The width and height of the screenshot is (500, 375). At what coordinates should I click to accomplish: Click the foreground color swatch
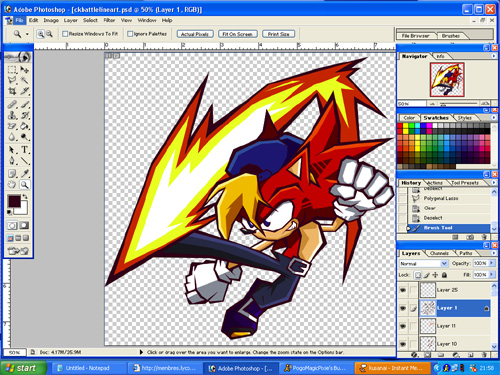(14, 201)
